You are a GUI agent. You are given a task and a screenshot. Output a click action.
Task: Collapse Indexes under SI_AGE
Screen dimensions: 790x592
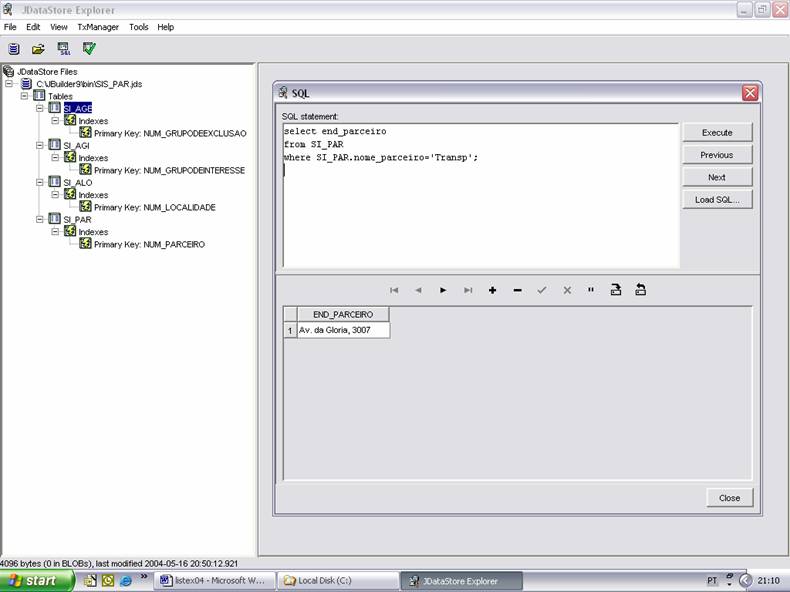tap(55, 120)
